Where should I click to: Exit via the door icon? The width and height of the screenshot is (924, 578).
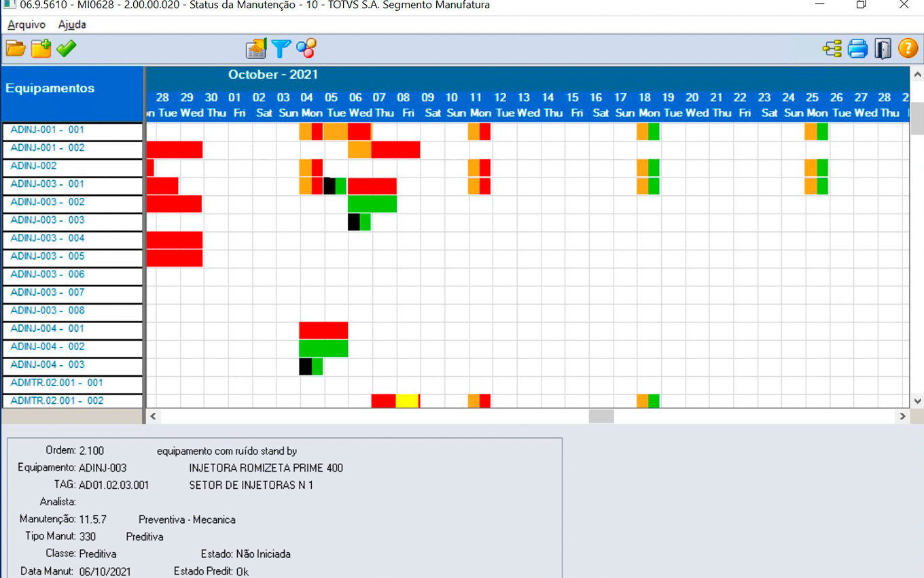click(883, 48)
